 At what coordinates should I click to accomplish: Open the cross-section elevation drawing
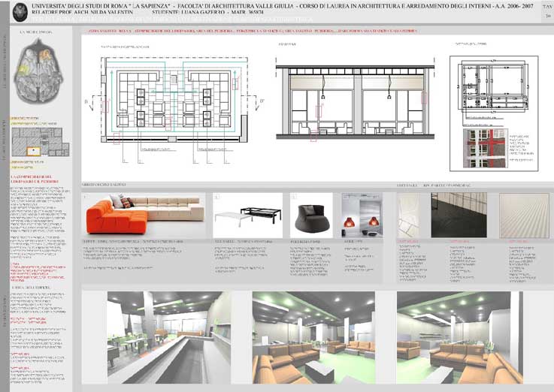pyautogui.click(x=355, y=101)
